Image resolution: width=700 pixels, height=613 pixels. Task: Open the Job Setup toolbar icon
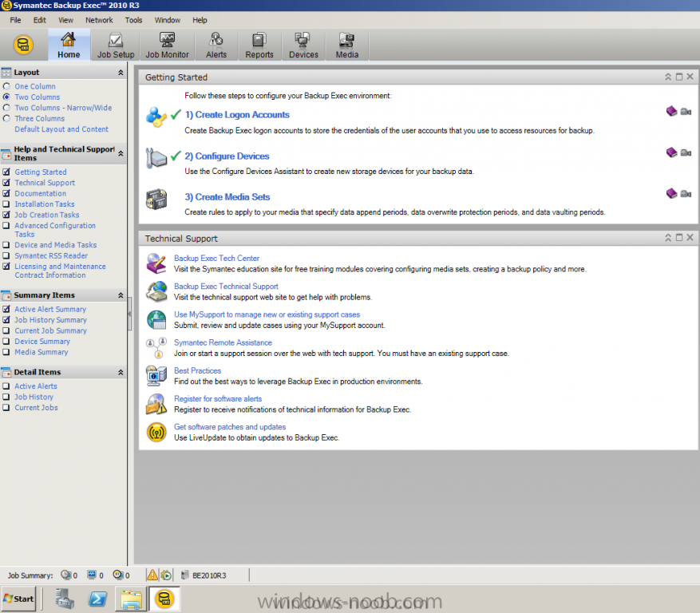pyautogui.click(x=116, y=45)
